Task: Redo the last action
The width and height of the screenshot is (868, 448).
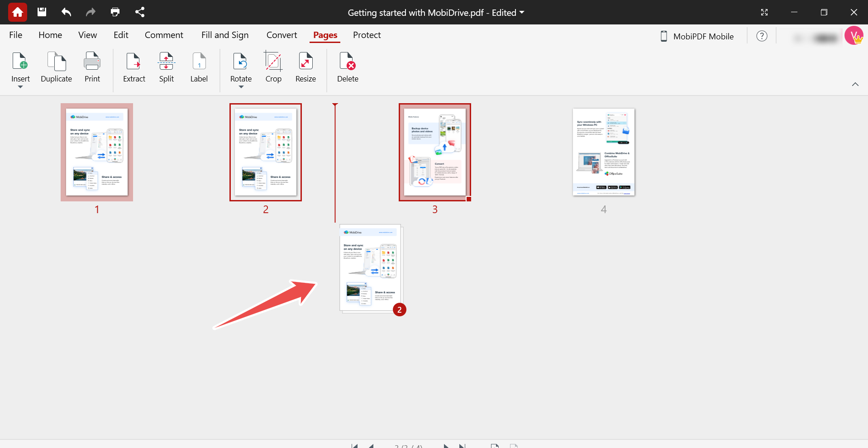Action: coord(91,12)
